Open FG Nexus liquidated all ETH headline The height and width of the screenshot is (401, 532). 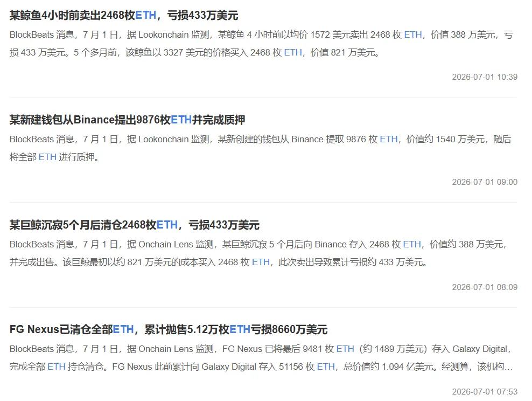tap(169, 329)
